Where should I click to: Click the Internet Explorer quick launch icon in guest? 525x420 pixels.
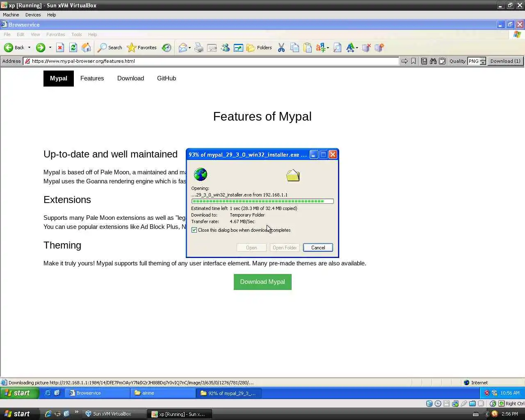point(48,393)
